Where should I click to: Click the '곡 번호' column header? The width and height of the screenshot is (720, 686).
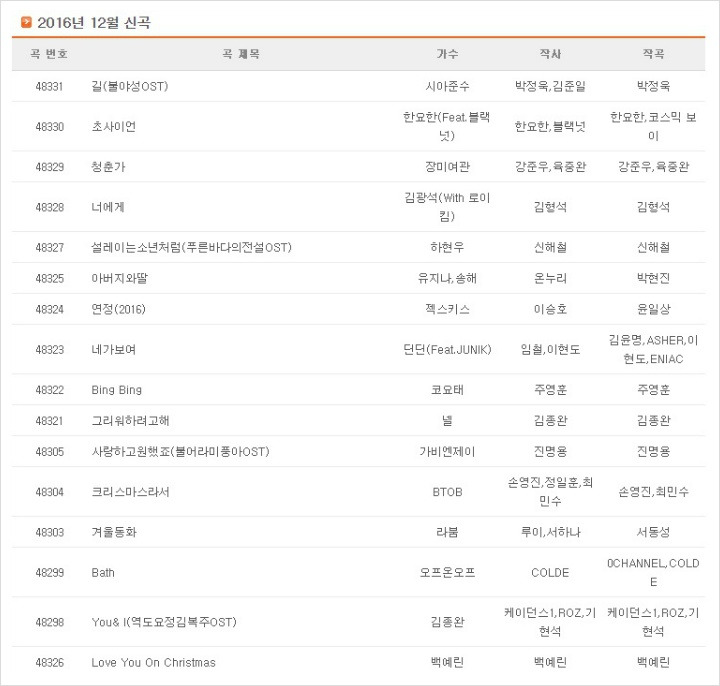coord(49,54)
